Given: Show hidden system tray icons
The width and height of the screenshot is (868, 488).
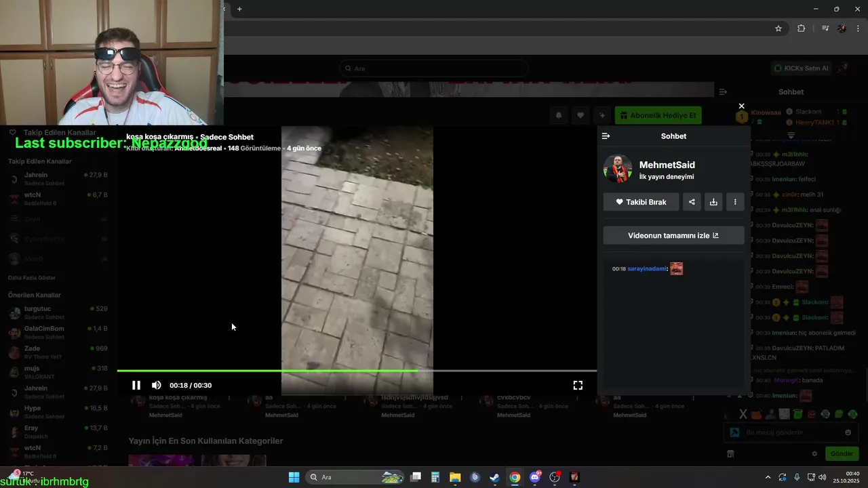Looking at the screenshot, I should (768, 477).
